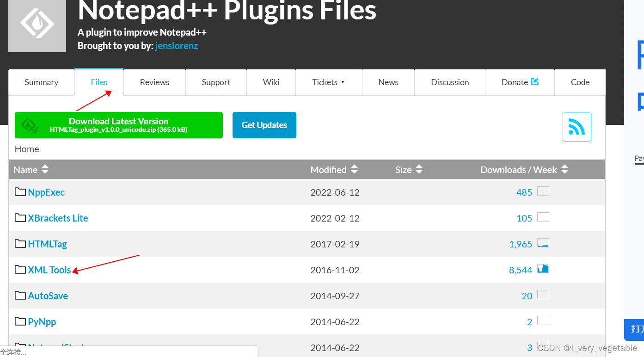This screenshot has height=357, width=644.
Task: Open the NppExec folder link
Action: click(x=46, y=192)
